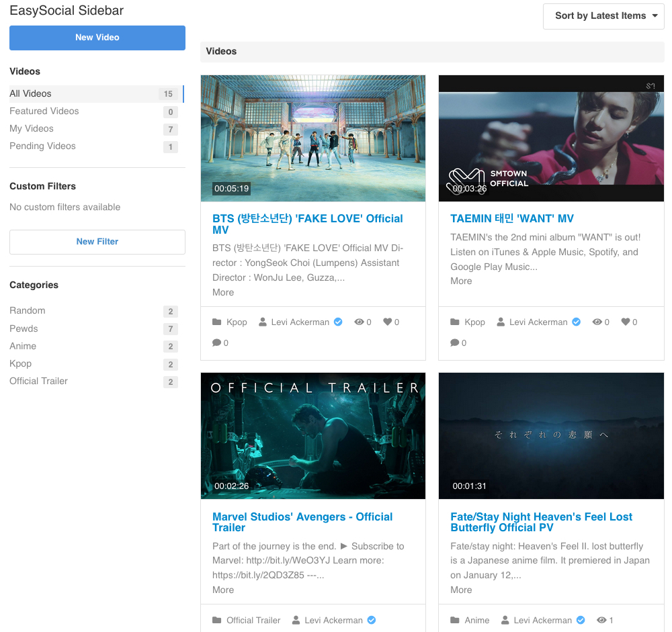This screenshot has width=672, height=632.
Task: Click More under Avengers trailer description
Action: click(x=223, y=590)
